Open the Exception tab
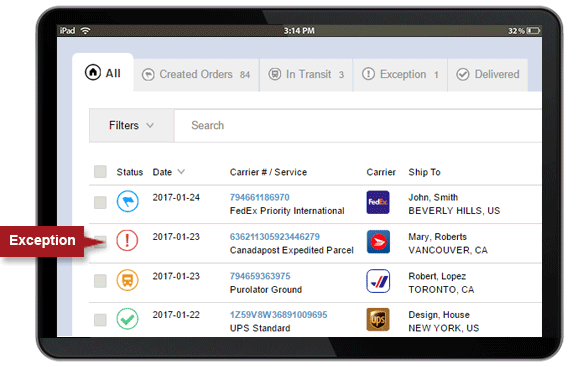 400,75
